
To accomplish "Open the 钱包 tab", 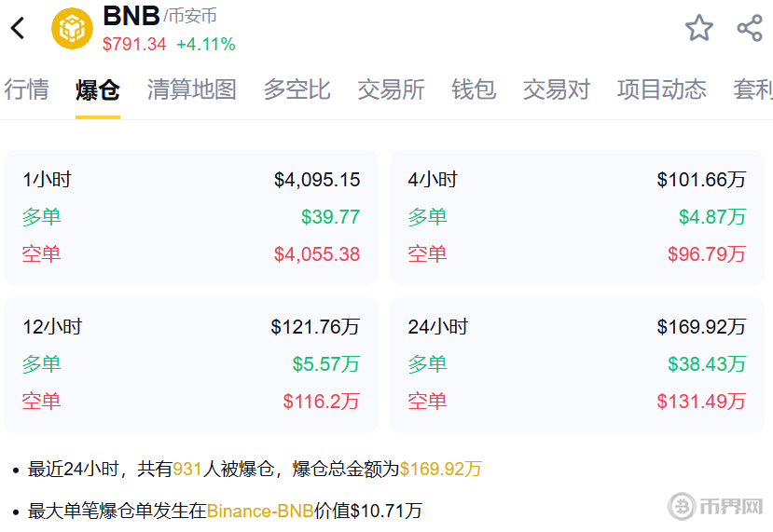I will [473, 89].
